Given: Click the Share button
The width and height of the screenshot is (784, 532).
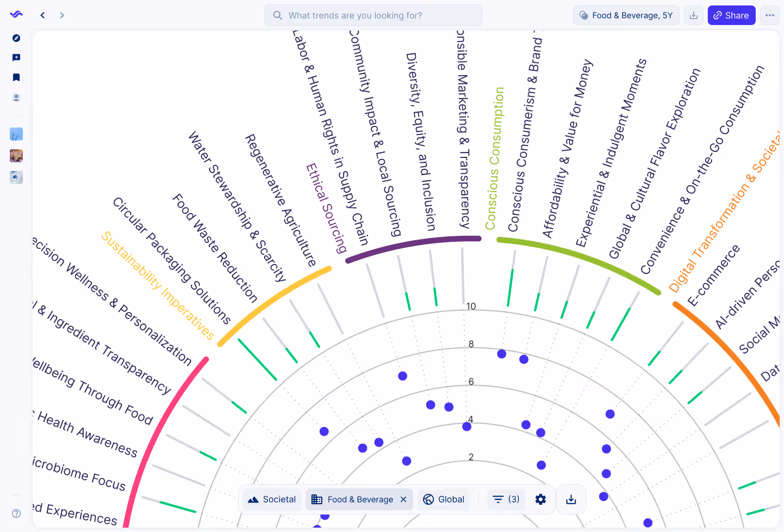Looking at the screenshot, I should (731, 15).
